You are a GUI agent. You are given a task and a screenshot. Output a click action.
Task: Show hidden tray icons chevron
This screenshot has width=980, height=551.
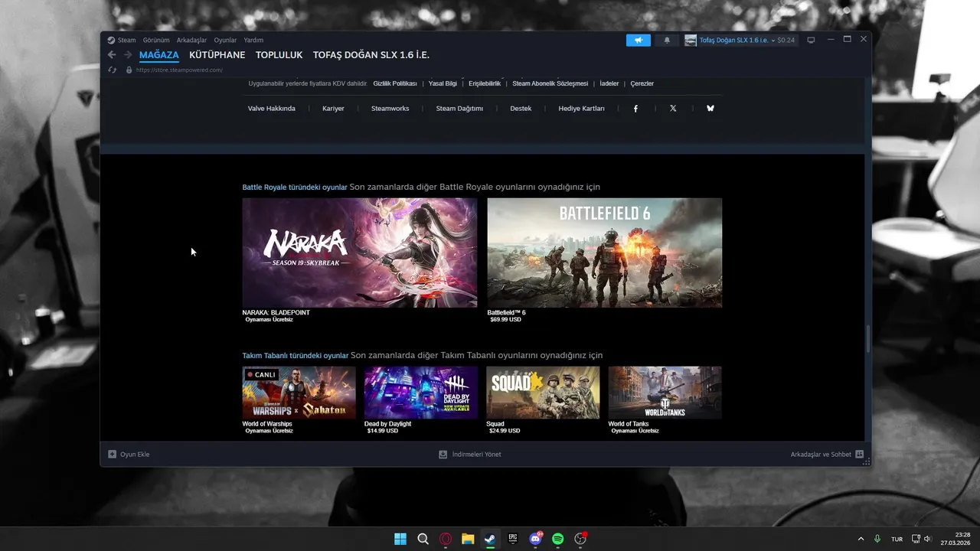point(861,539)
